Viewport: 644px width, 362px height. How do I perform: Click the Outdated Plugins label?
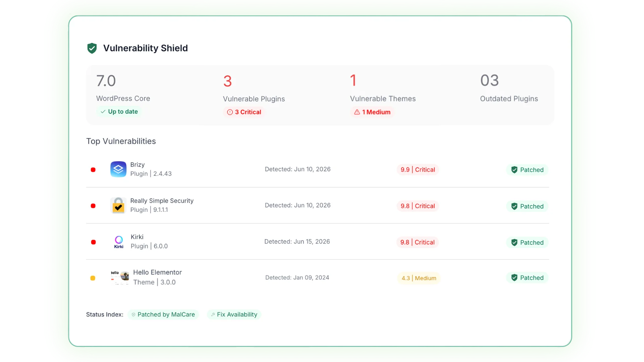coord(509,99)
